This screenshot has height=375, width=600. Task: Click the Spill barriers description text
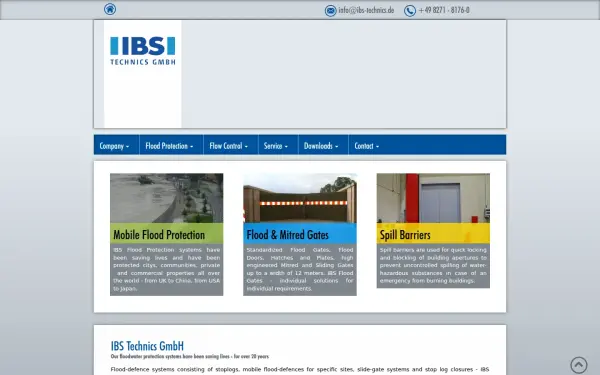[x=433, y=265]
